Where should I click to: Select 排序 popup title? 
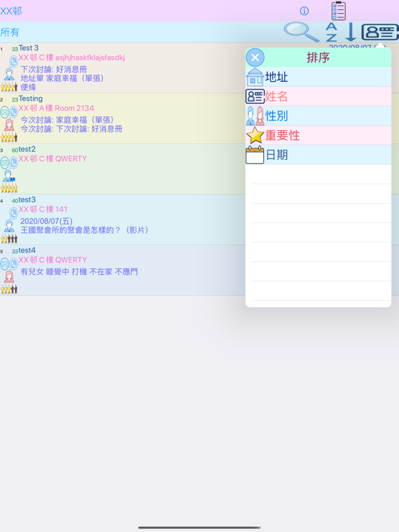tap(318, 57)
